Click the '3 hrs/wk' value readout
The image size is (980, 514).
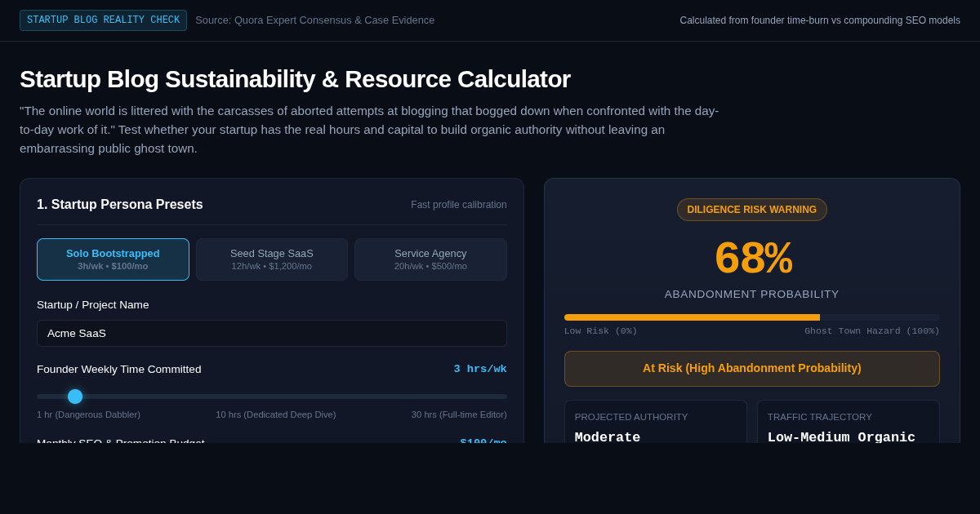tap(480, 369)
